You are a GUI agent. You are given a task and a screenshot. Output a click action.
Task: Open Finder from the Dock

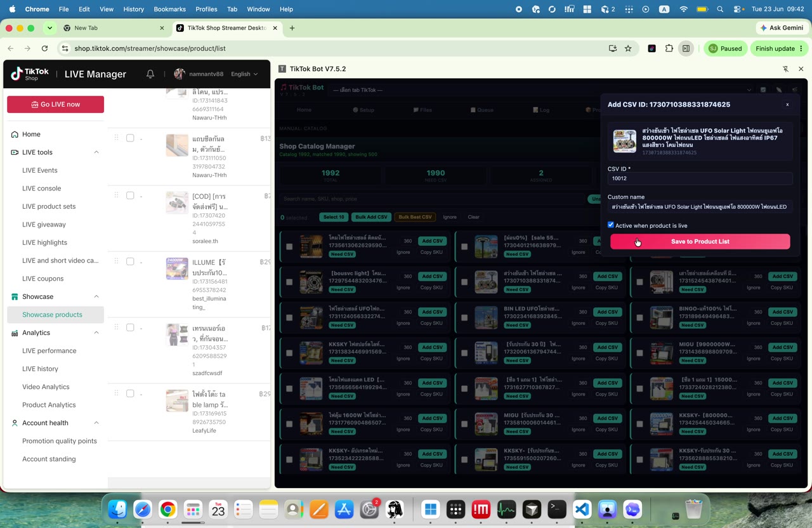[117, 509]
